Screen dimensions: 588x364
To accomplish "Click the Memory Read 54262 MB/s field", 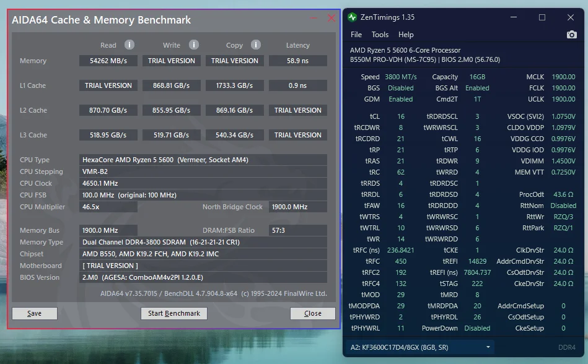I will click(x=108, y=61).
